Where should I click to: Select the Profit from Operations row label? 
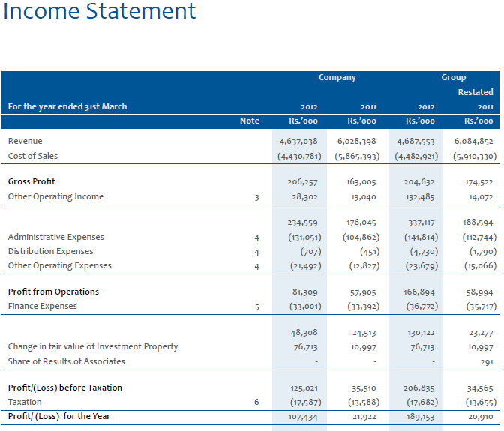53,292
